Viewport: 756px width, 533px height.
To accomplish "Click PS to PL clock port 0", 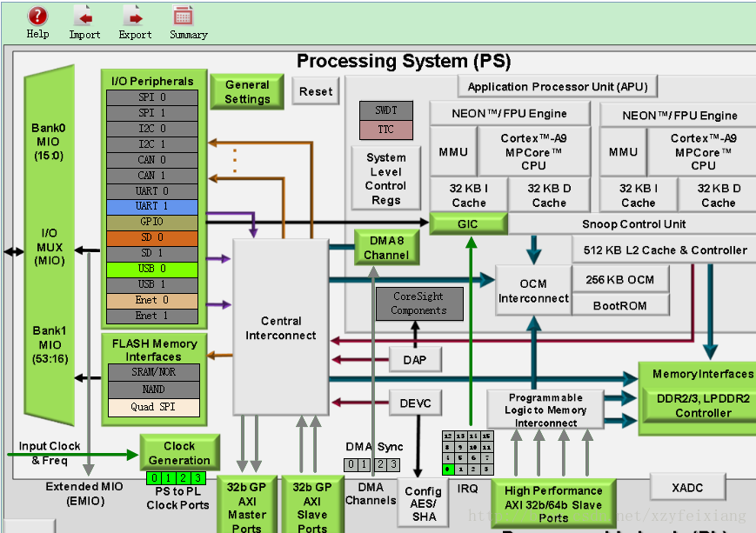I will (x=154, y=478).
